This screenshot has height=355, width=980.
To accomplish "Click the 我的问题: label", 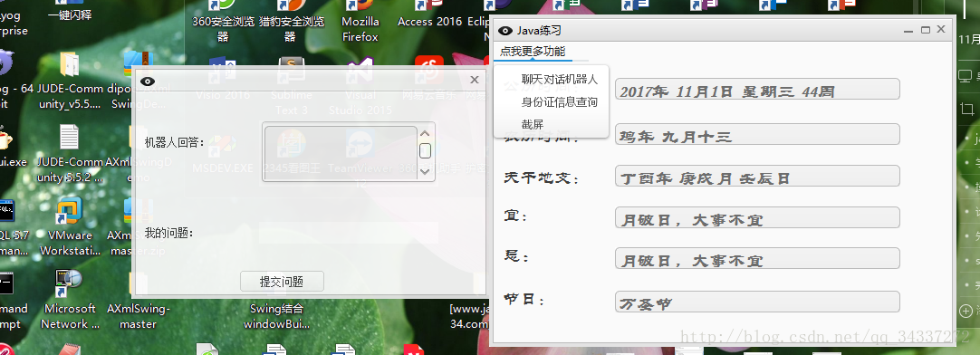I will 168,233.
